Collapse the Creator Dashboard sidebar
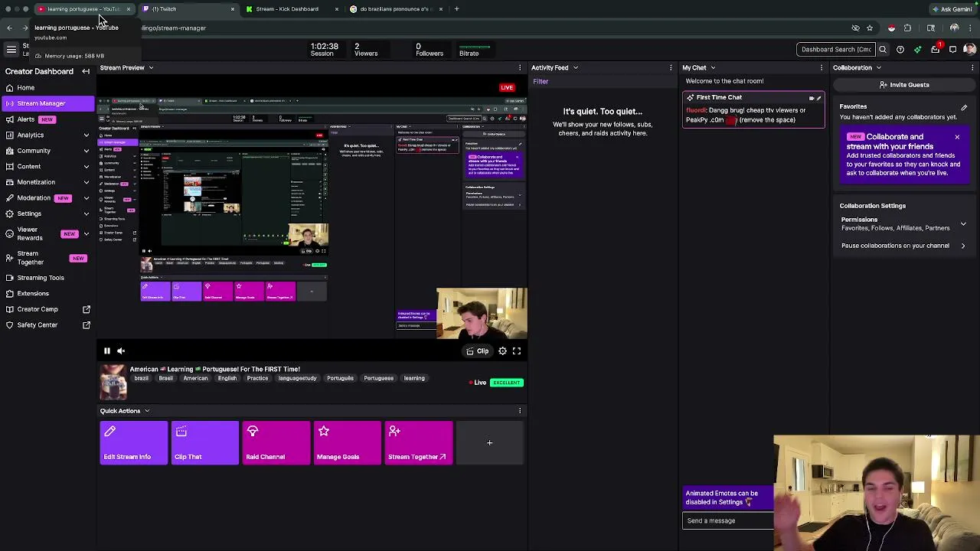 86,71
